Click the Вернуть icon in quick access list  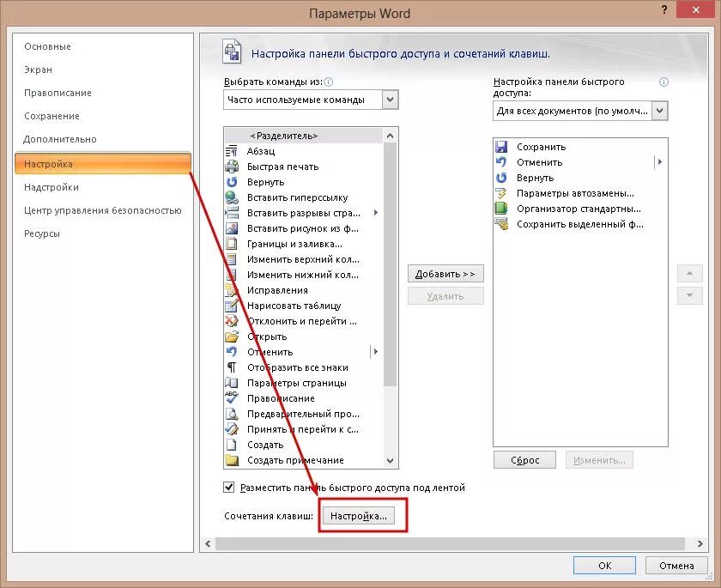[501, 178]
